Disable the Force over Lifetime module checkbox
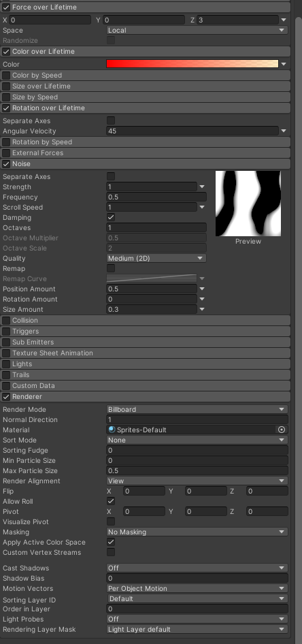This screenshot has height=644, width=302. click(6, 7)
